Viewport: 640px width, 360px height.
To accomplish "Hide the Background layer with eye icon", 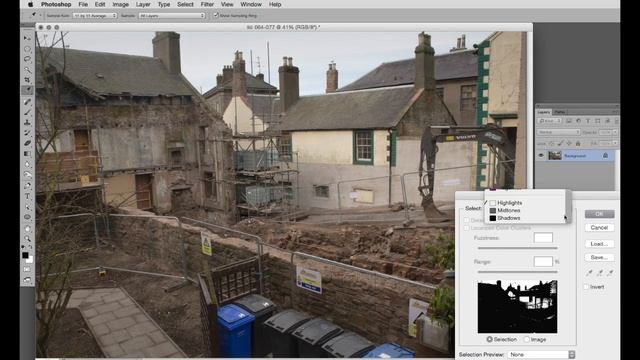I will pos(541,156).
